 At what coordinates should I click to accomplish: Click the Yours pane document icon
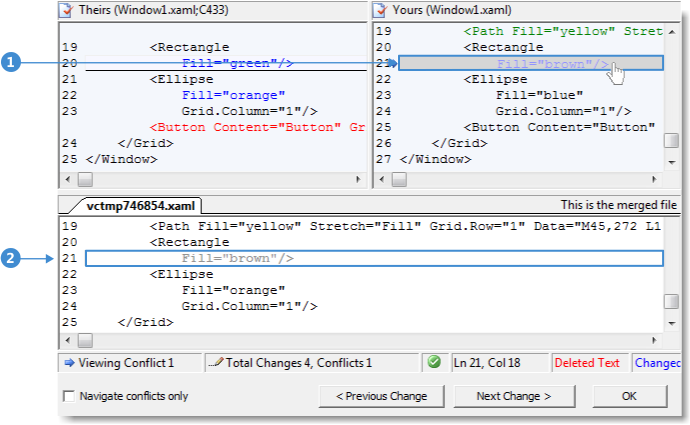[x=380, y=10]
